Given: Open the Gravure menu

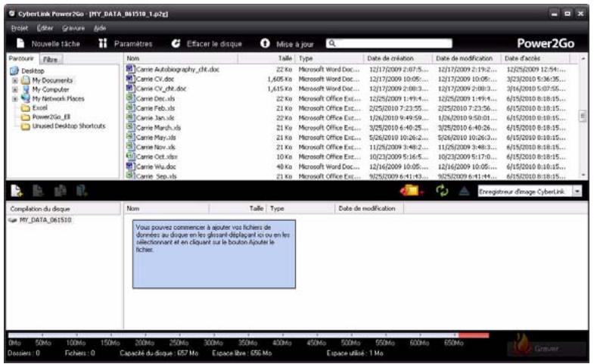Looking at the screenshot, I should [x=73, y=28].
